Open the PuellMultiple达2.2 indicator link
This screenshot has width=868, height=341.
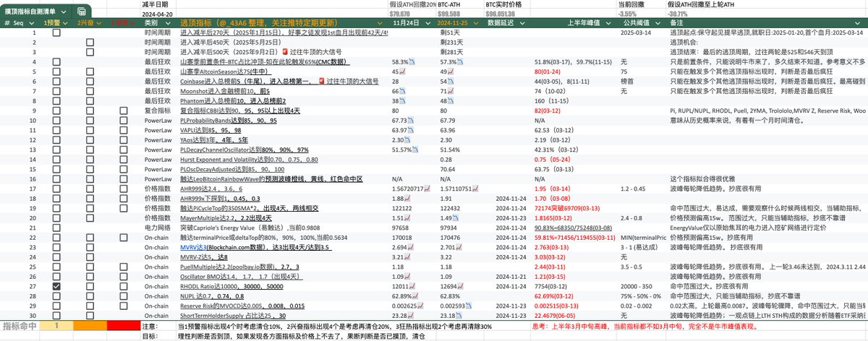238,267
